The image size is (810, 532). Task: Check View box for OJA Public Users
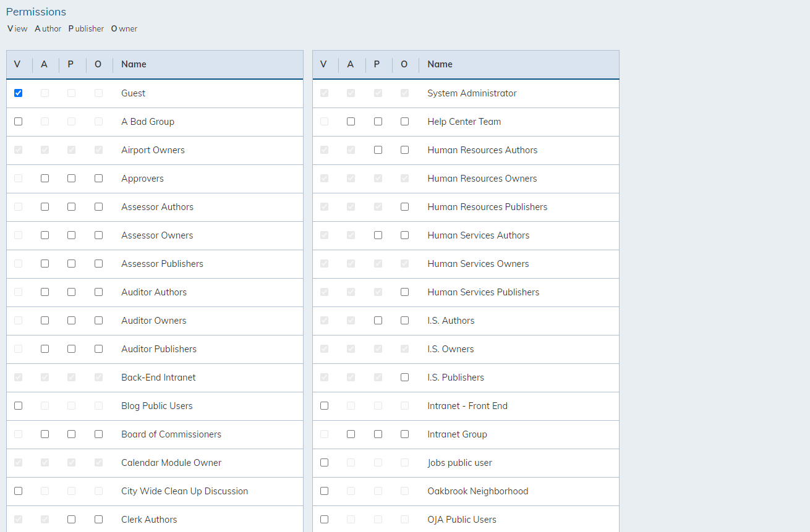click(x=324, y=520)
